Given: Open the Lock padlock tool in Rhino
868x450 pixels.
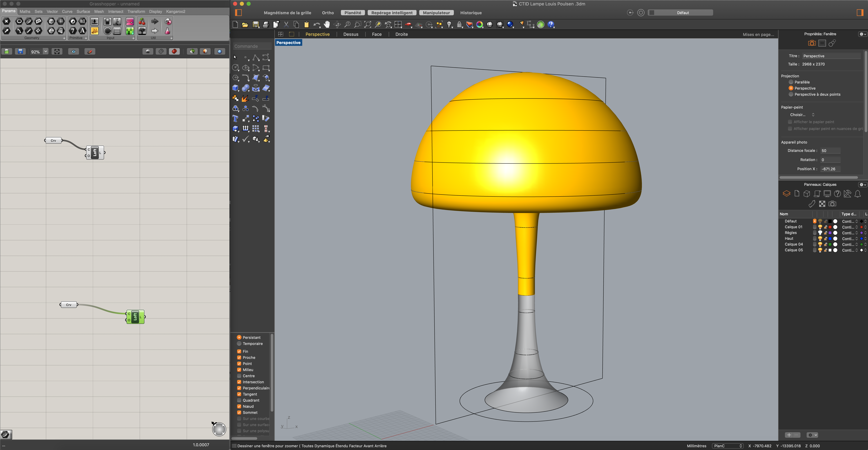Looking at the screenshot, I should (459, 24).
